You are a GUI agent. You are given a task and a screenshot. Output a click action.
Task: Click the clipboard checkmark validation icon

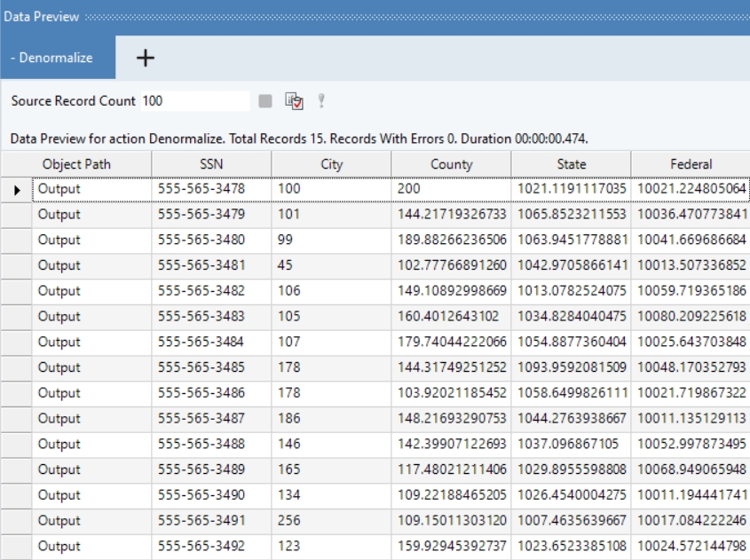(x=294, y=101)
